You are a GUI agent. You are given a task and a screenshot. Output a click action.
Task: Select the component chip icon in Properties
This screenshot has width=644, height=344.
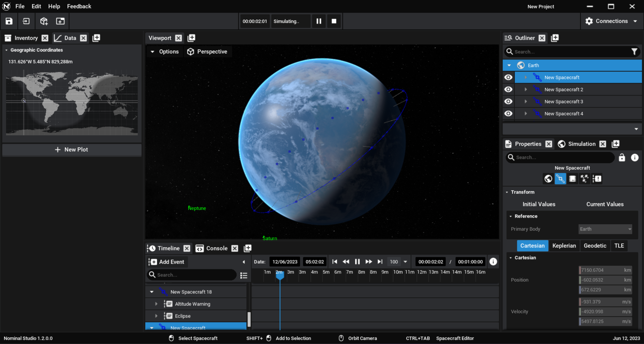click(572, 179)
